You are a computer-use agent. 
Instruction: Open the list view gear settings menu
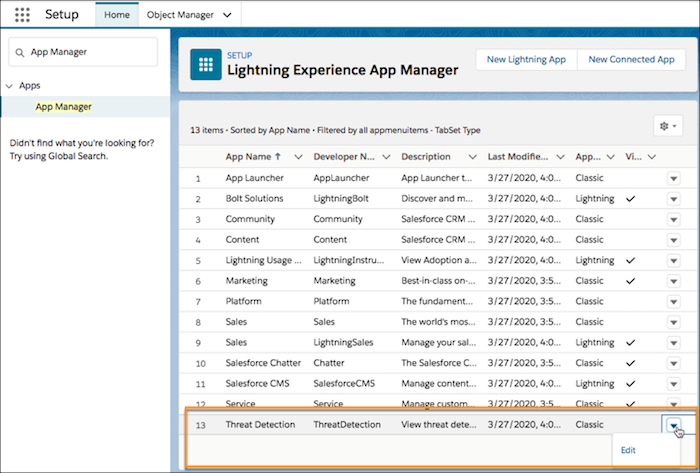point(668,126)
